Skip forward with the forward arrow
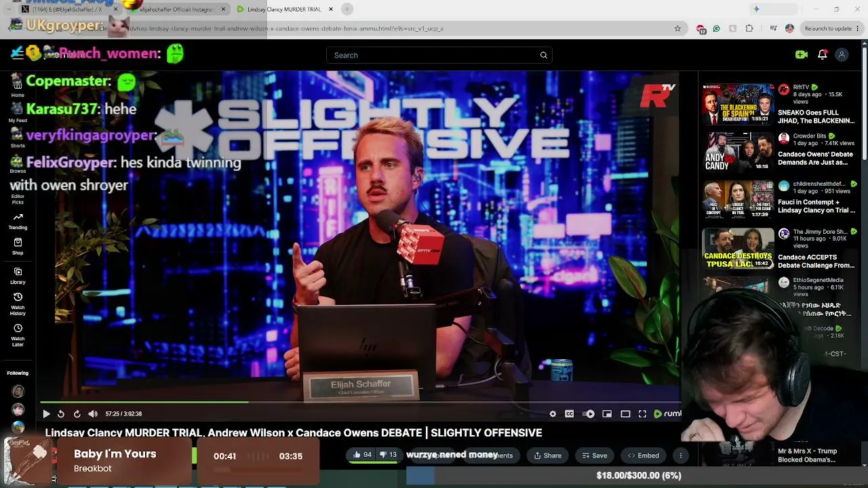This screenshot has width=868, height=488. click(77, 413)
